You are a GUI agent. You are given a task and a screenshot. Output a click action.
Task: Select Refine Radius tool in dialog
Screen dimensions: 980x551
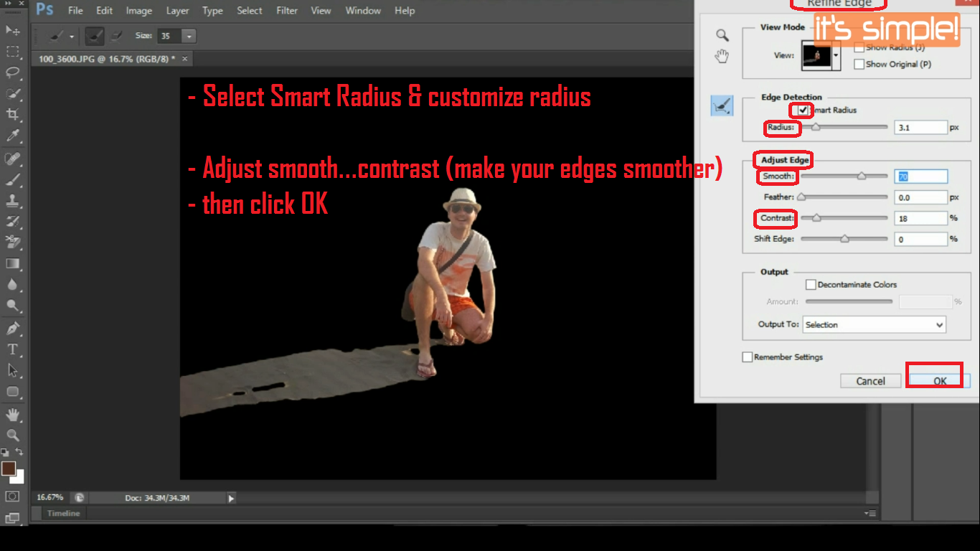tap(722, 106)
